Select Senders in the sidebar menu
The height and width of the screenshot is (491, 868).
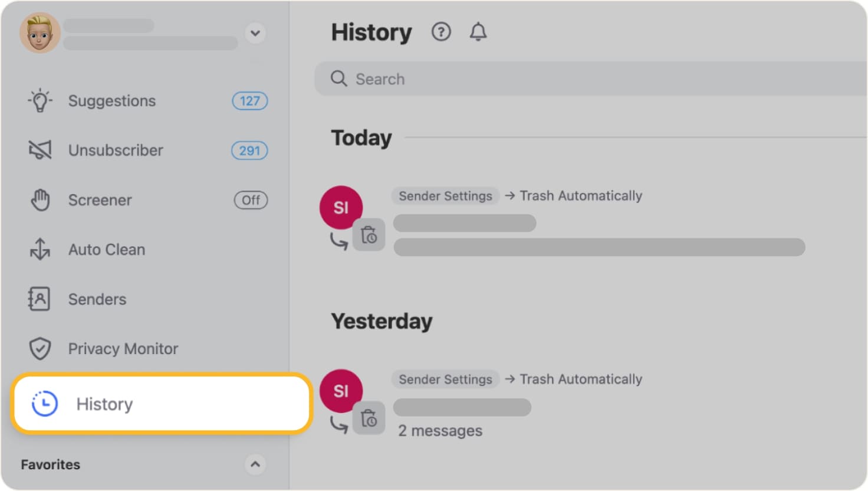(x=97, y=299)
